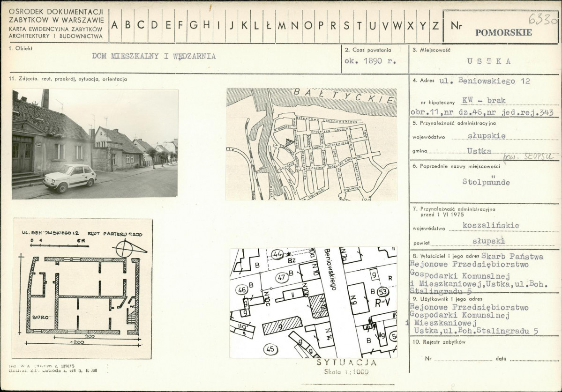Click the user address 'Ustka,ul.Boh.Stalingradu 5'
The image size is (562, 392).
click(x=476, y=331)
